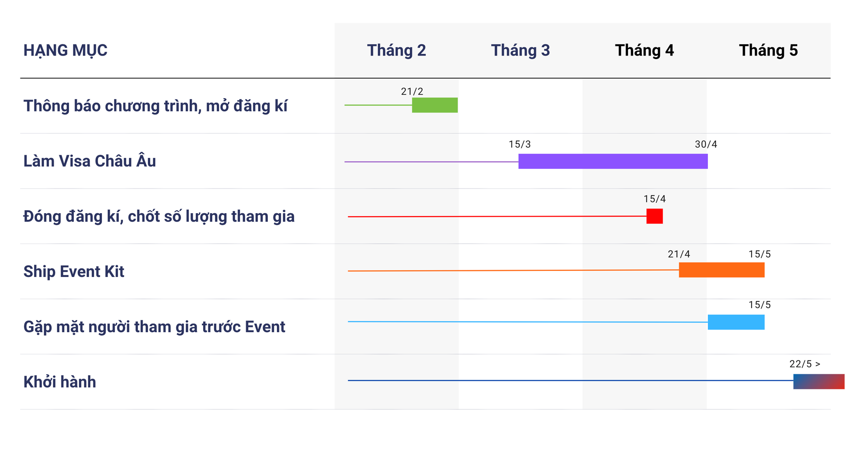The image size is (868, 452).
Task: Click the 30/4 end date label
Action: coord(706,144)
